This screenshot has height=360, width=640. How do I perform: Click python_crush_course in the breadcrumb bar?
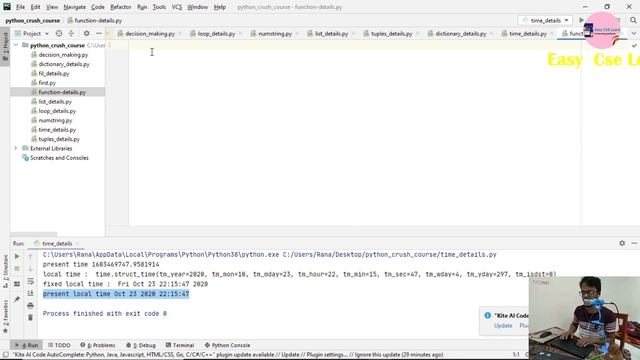tap(33, 20)
